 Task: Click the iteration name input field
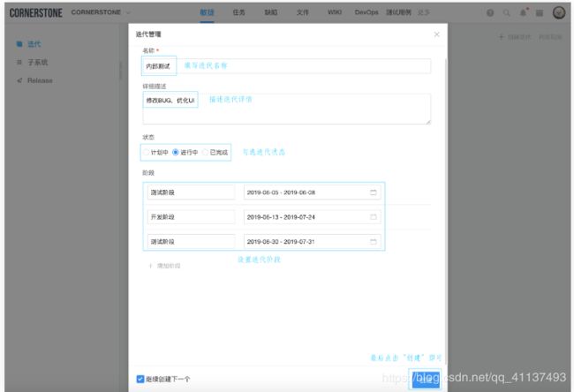[286, 66]
